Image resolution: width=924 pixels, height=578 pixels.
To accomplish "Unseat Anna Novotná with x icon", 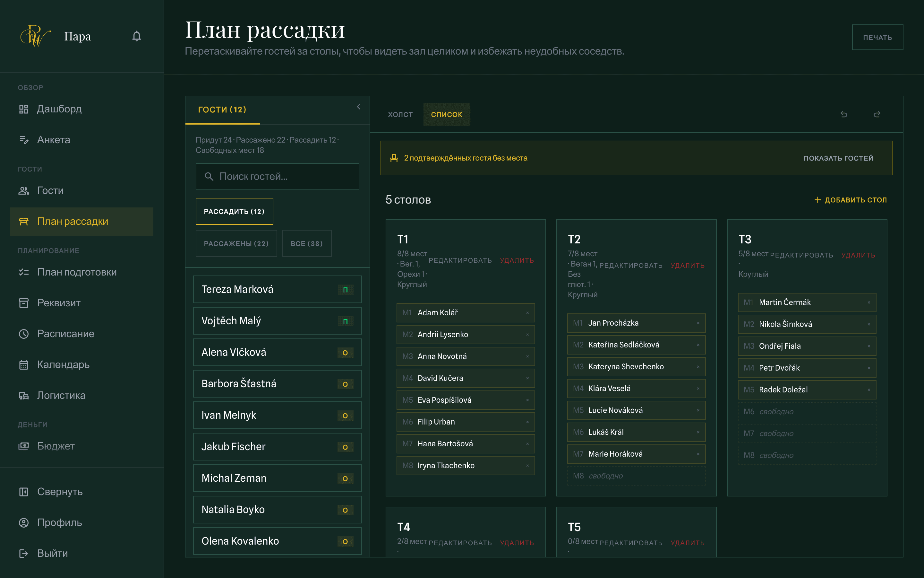I will pos(527,356).
